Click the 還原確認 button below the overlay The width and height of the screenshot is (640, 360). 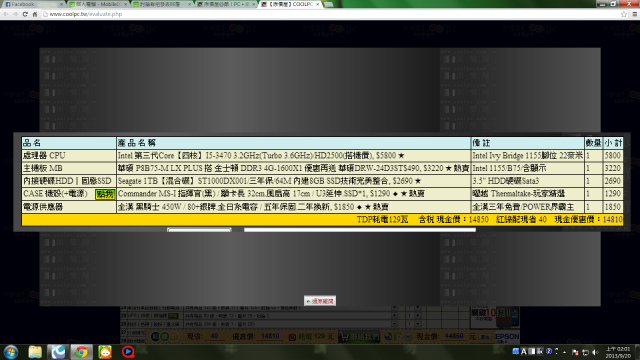tap(320, 301)
